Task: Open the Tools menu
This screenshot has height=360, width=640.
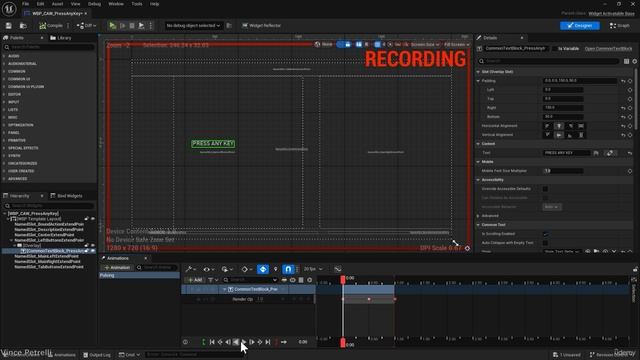Action: [x=137, y=4]
